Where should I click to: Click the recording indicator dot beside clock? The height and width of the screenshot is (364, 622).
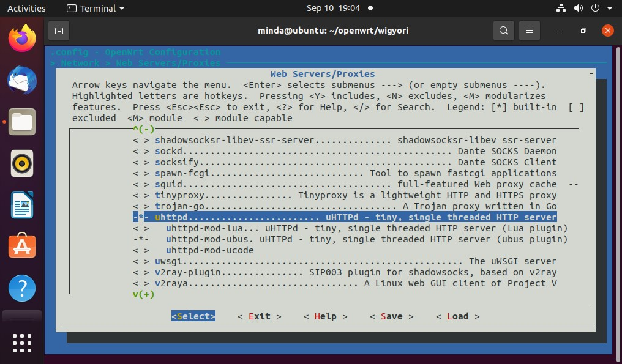tap(370, 8)
